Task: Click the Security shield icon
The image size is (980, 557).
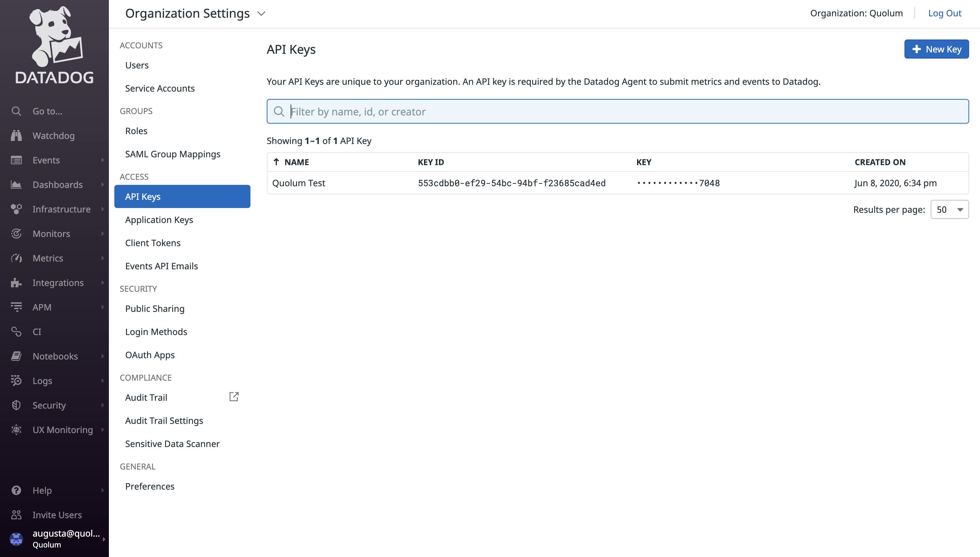Action: click(x=16, y=405)
